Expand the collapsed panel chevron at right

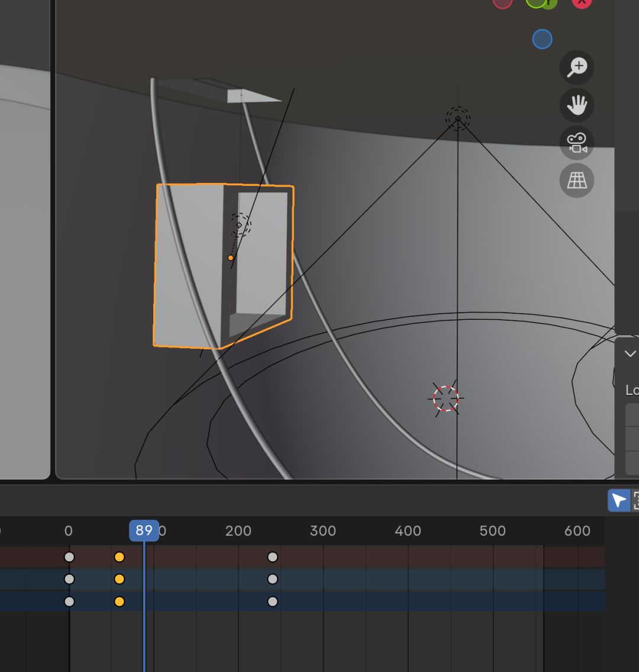(630, 353)
